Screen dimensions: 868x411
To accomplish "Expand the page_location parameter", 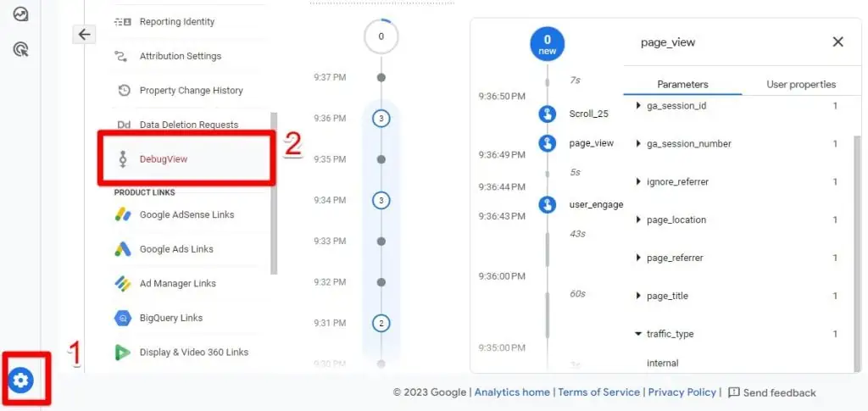I will click(639, 220).
